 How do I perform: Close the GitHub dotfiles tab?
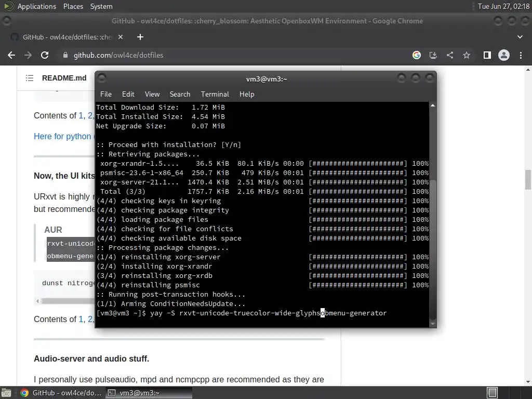[x=121, y=37]
